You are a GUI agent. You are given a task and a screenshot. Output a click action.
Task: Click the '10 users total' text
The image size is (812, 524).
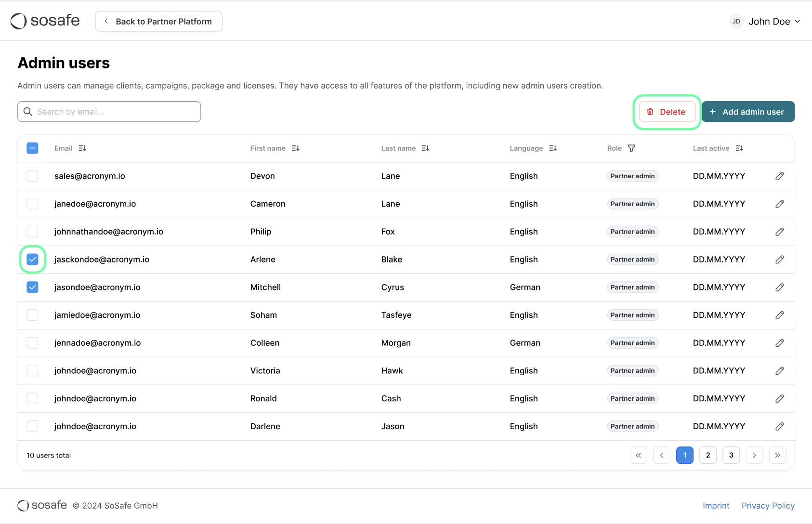49,456
